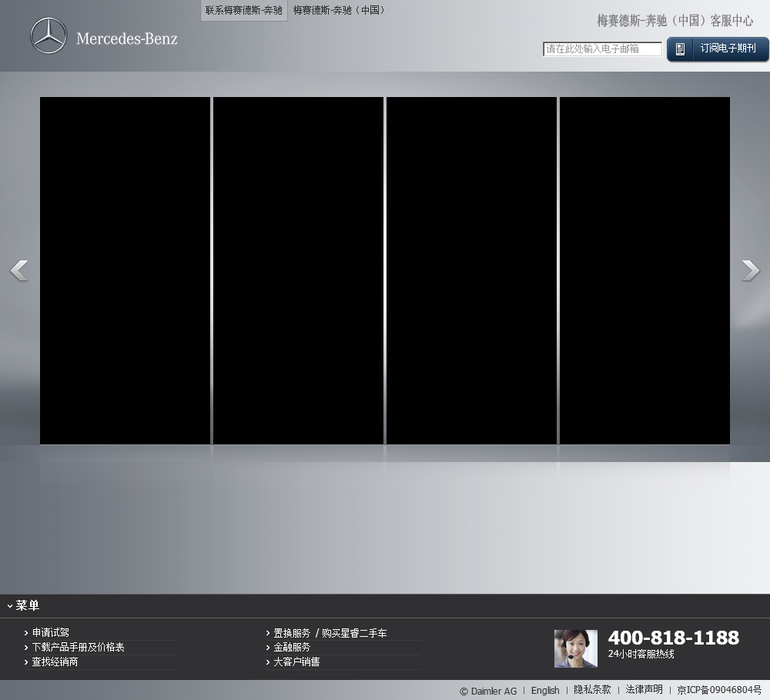The image size is (770, 700).
Task: Click 梅赛德斯-奔驰（中国）客服中心 heading
Action: [x=675, y=21]
